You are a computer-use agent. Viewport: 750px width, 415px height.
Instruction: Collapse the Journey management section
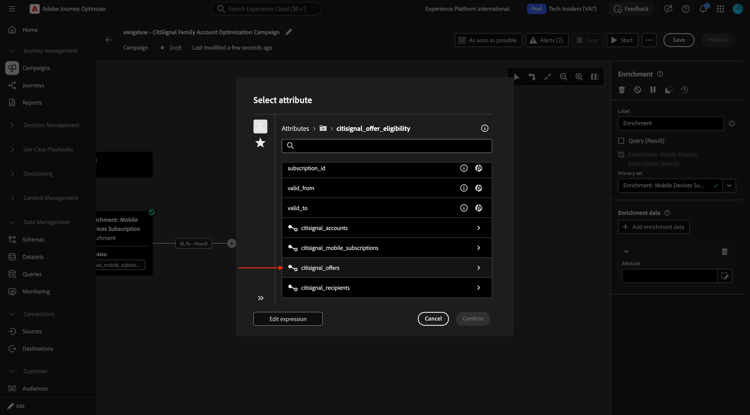pyautogui.click(x=12, y=51)
